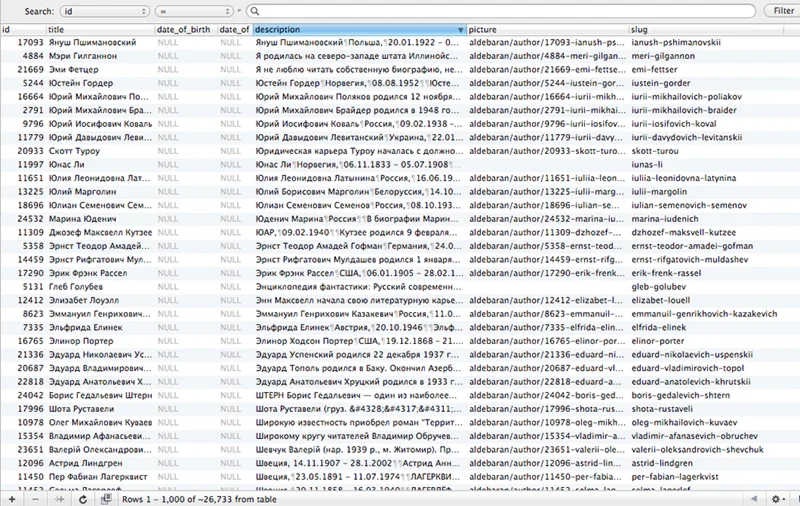Select row with id 17093
Viewport: 800px width, 506px height.
tap(400, 42)
